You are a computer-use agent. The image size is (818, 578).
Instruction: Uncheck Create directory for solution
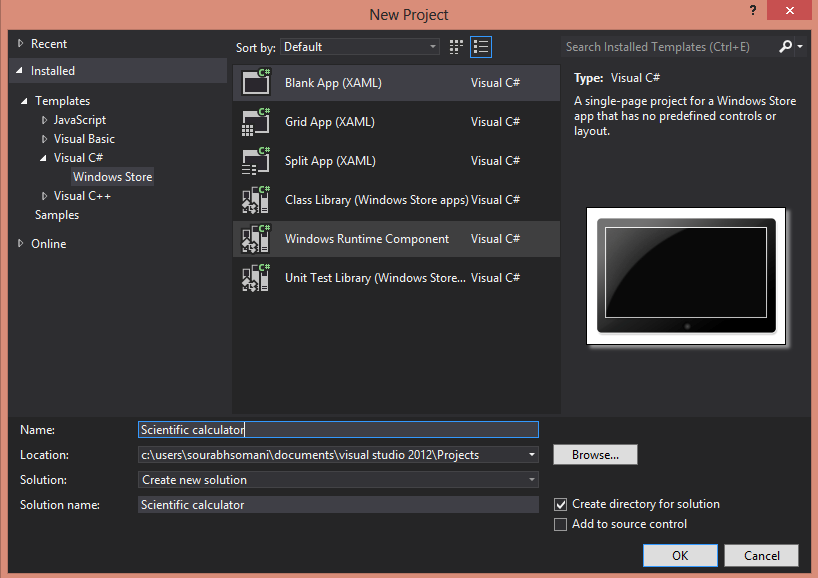(x=560, y=504)
